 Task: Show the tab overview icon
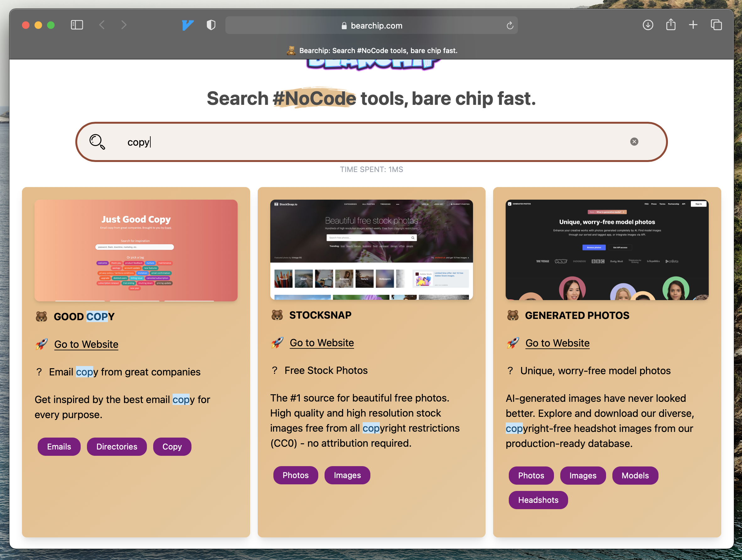716,25
